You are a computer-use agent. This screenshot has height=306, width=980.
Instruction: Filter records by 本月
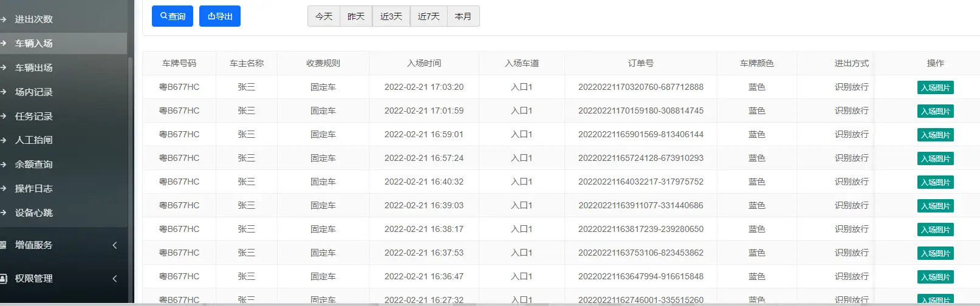[463, 16]
